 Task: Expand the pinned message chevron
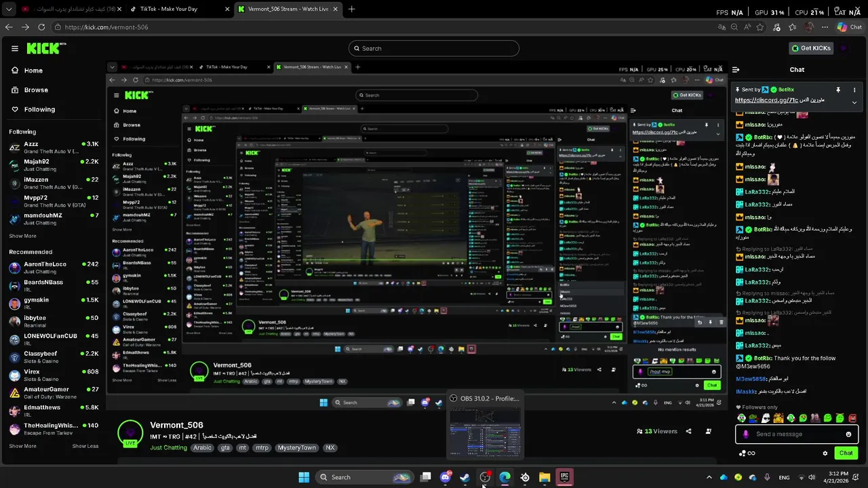(x=854, y=102)
